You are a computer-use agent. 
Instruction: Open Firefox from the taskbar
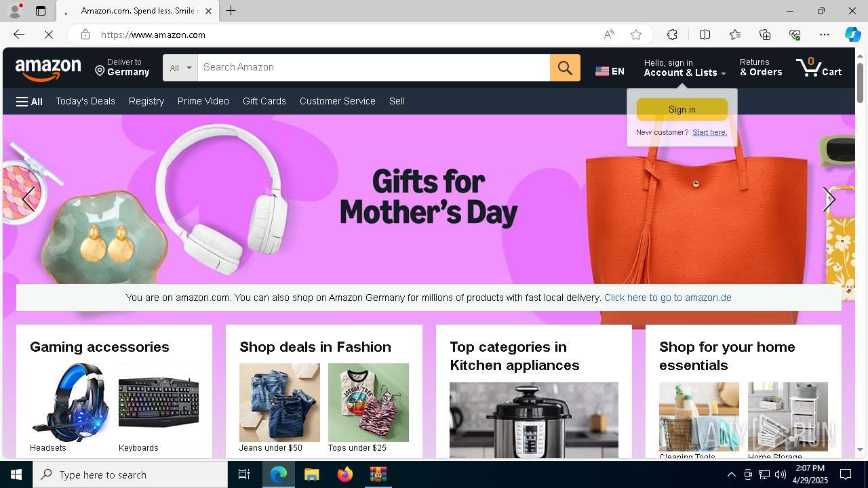pyautogui.click(x=345, y=474)
